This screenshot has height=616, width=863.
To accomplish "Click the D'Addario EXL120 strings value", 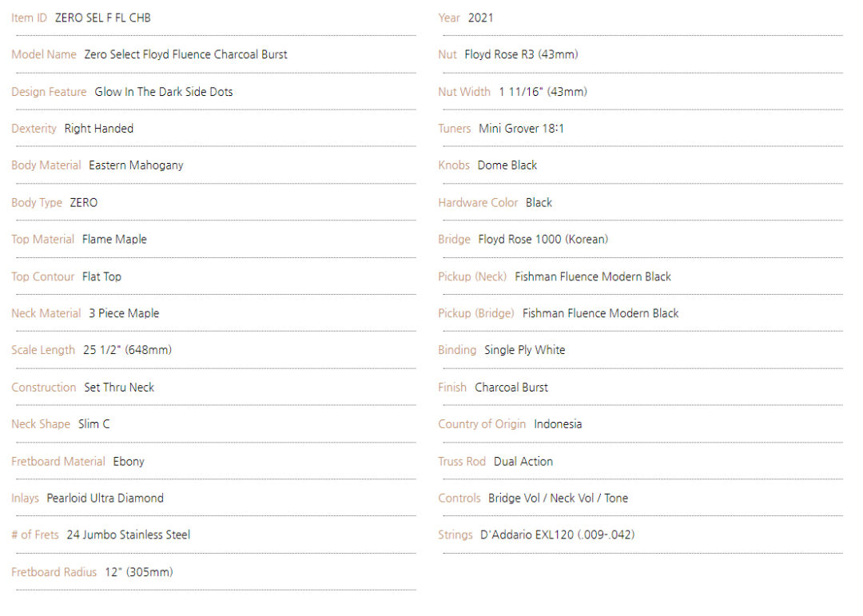I will point(558,535).
